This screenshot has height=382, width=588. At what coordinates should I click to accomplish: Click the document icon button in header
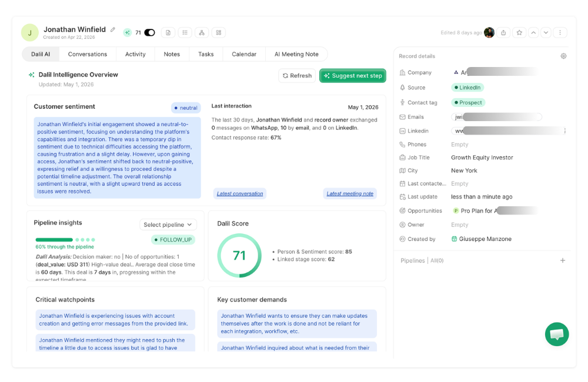click(168, 32)
